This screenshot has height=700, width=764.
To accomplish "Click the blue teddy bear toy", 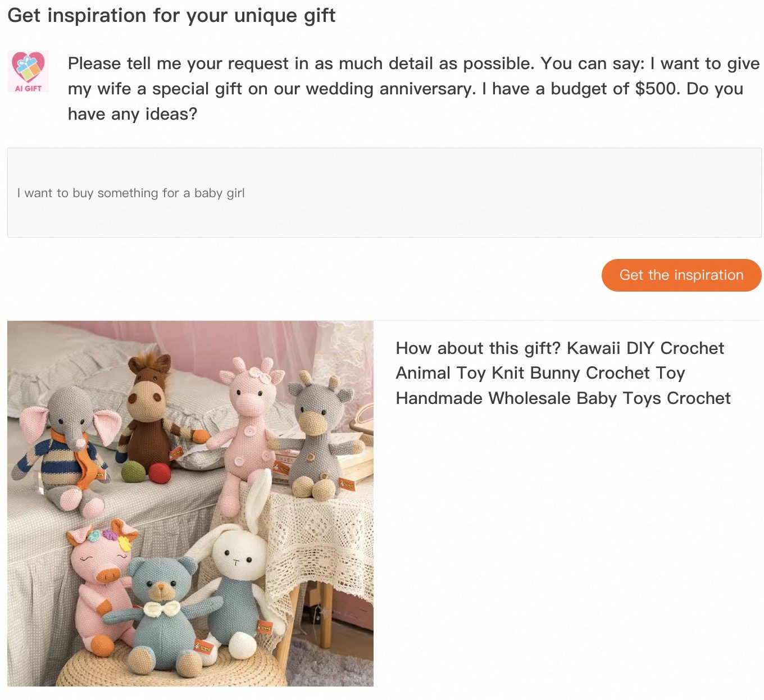I will [x=160, y=612].
